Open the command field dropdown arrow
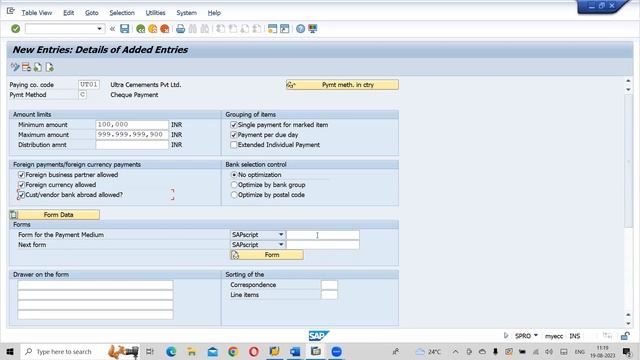This screenshot has height=360, width=640. point(99,29)
